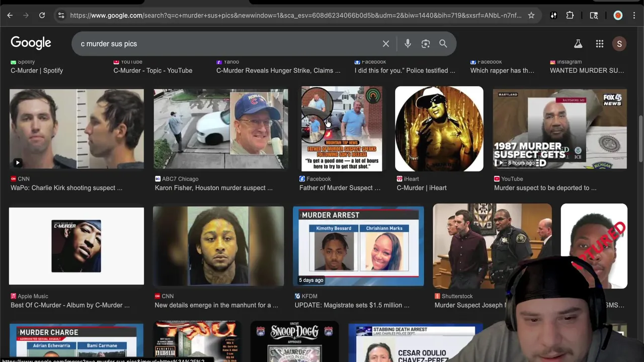
Task: Open Google account 'S' avatar
Action: (619, 44)
